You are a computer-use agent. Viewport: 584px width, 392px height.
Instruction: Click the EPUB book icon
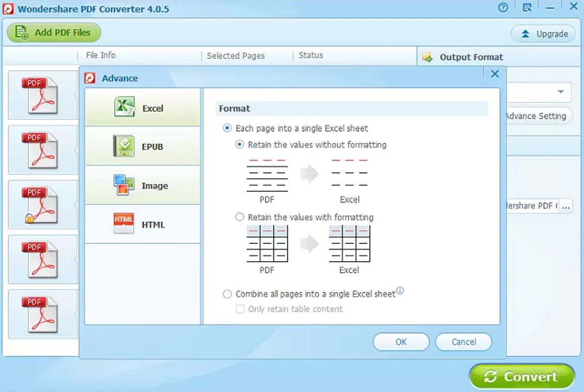click(x=124, y=146)
